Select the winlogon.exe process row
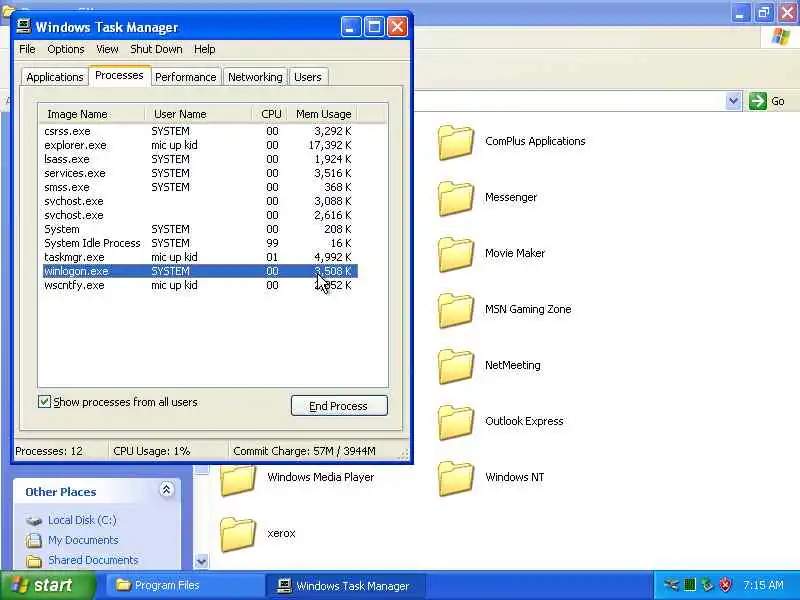The width and height of the screenshot is (800, 600). click(x=200, y=271)
